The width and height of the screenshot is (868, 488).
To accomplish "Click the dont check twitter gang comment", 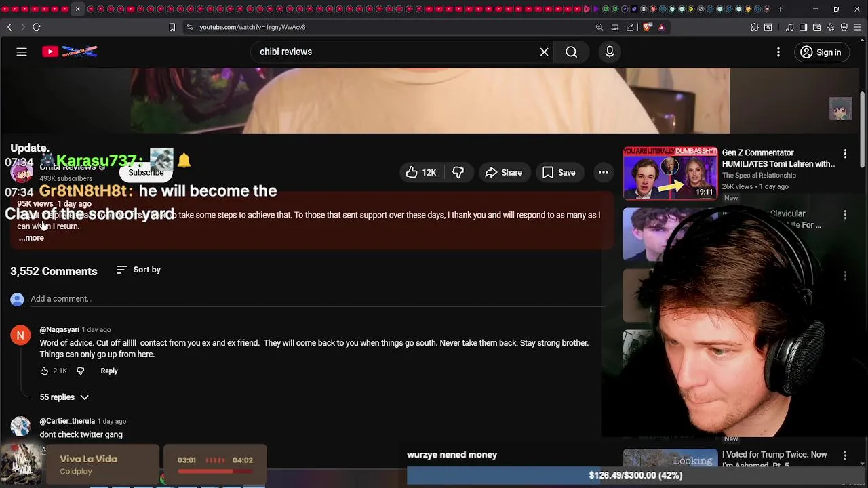I will [81, 434].
